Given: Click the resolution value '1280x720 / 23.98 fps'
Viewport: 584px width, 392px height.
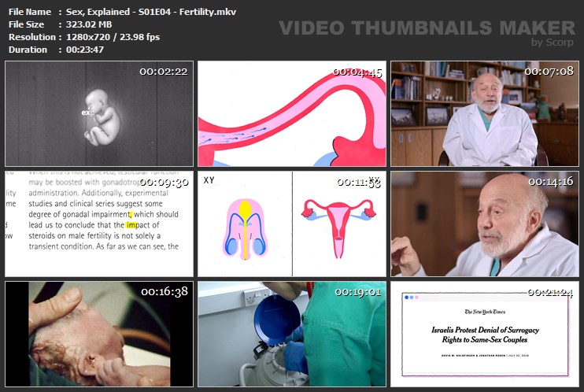Looking at the screenshot, I should 113,37.
